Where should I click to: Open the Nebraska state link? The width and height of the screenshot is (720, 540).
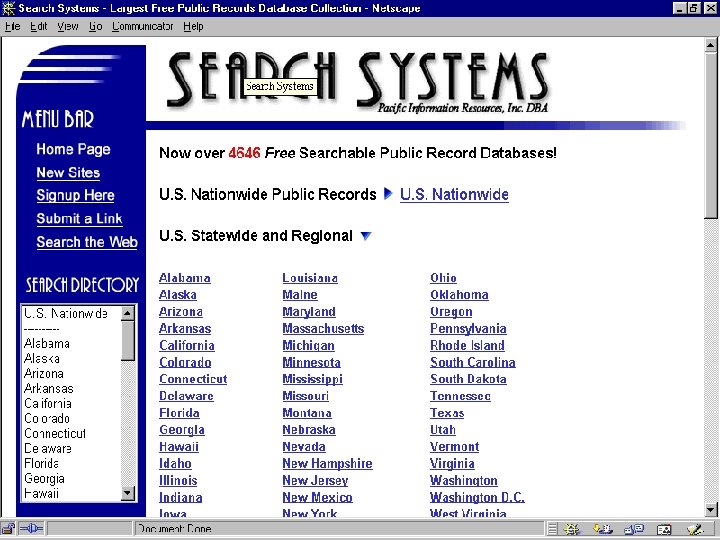[309, 430]
